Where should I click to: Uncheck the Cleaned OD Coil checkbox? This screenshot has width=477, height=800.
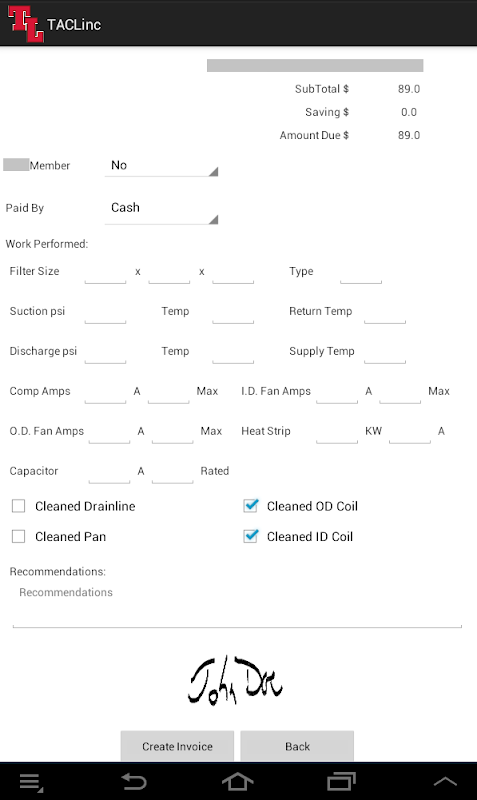(250, 506)
